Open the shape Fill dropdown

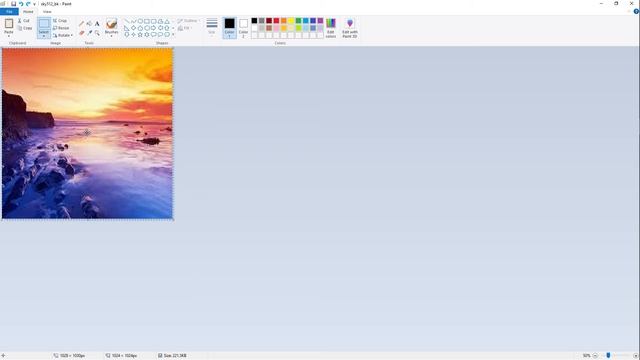(184, 28)
